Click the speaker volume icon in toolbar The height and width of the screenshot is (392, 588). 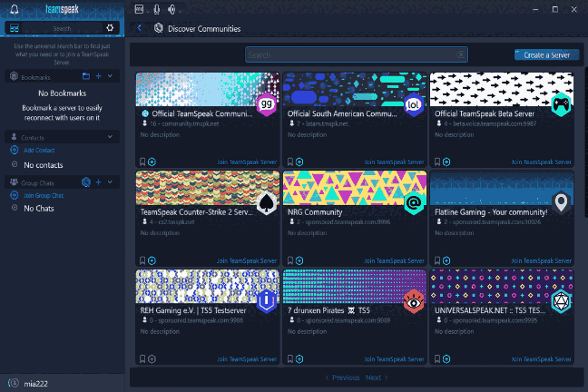[x=171, y=10]
